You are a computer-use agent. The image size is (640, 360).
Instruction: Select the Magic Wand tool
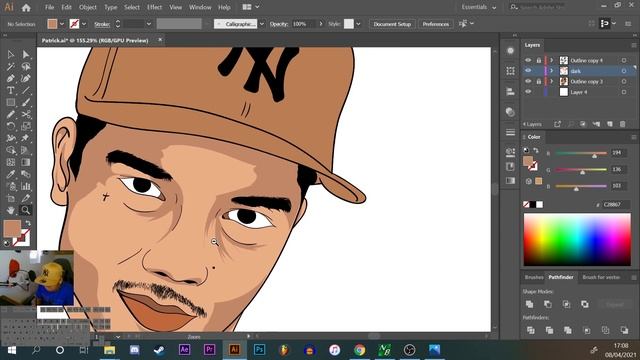(x=11, y=66)
